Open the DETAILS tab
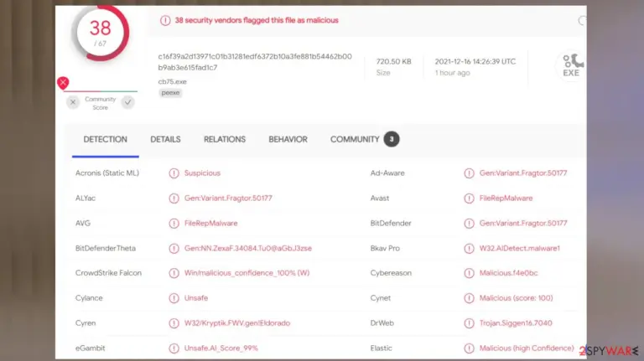This screenshot has width=644, height=361. (x=165, y=140)
